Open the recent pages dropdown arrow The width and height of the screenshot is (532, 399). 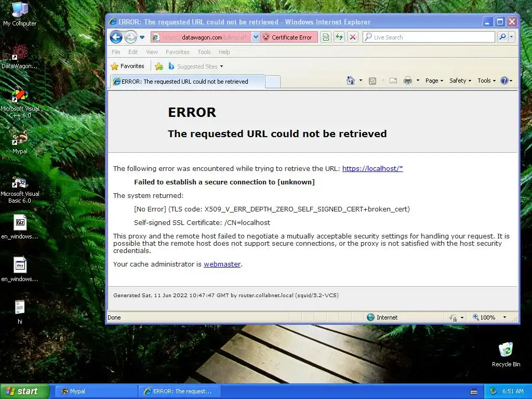(142, 37)
